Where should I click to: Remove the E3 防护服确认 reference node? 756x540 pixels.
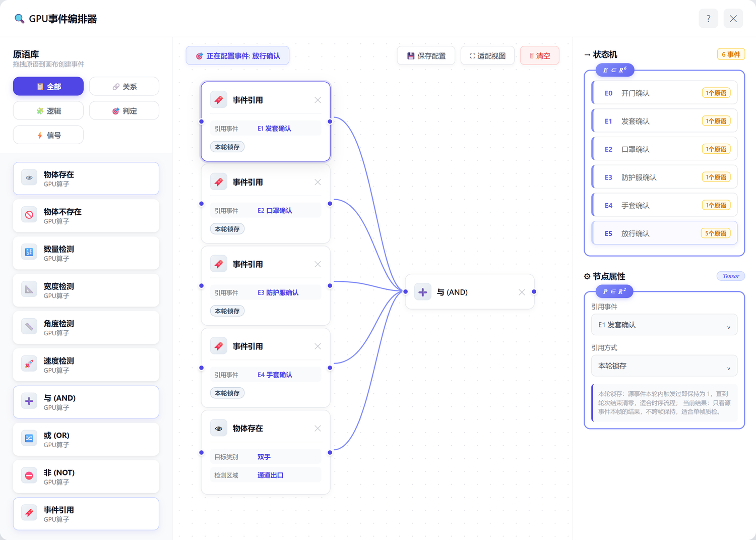tap(318, 264)
